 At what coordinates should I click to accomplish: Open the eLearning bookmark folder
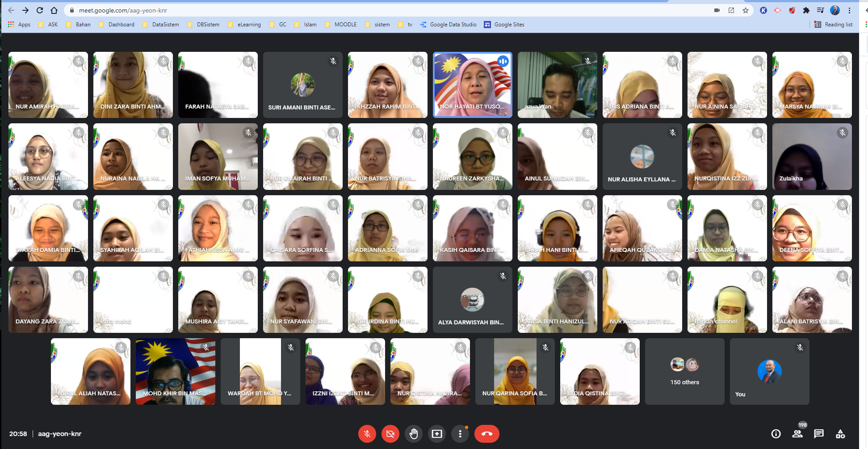[244, 25]
